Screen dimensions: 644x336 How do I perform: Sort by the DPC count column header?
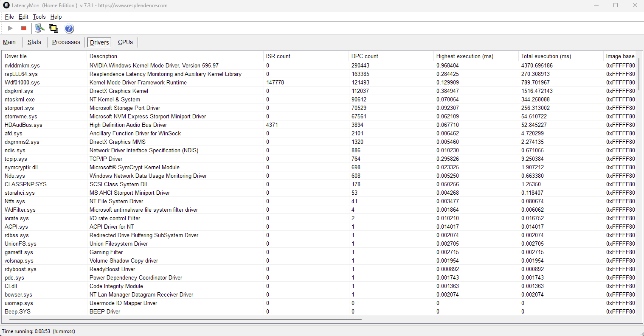(x=365, y=56)
